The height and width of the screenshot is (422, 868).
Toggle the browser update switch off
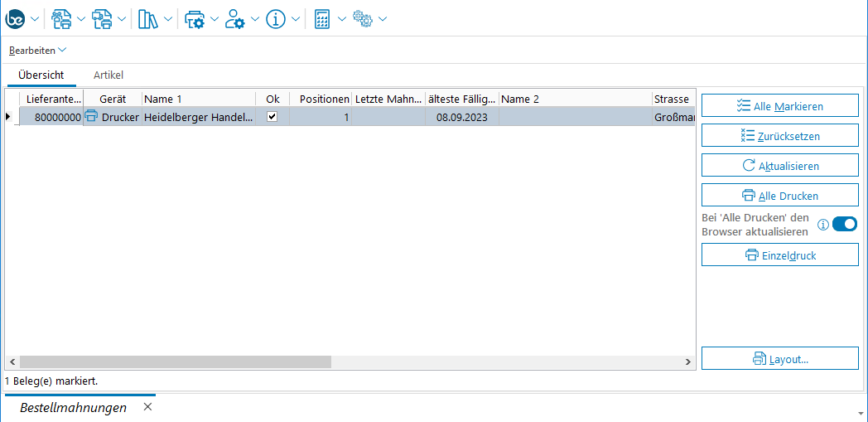pos(844,224)
